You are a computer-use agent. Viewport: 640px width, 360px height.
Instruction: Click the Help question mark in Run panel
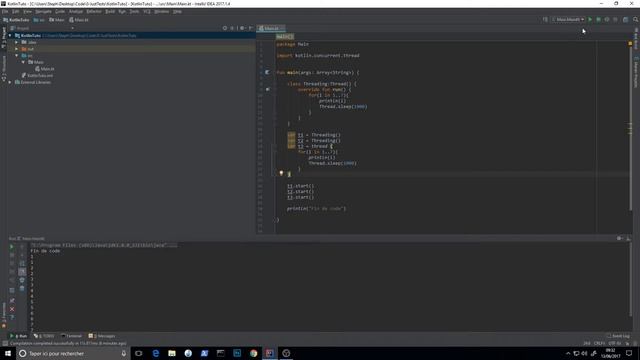pos(12,317)
